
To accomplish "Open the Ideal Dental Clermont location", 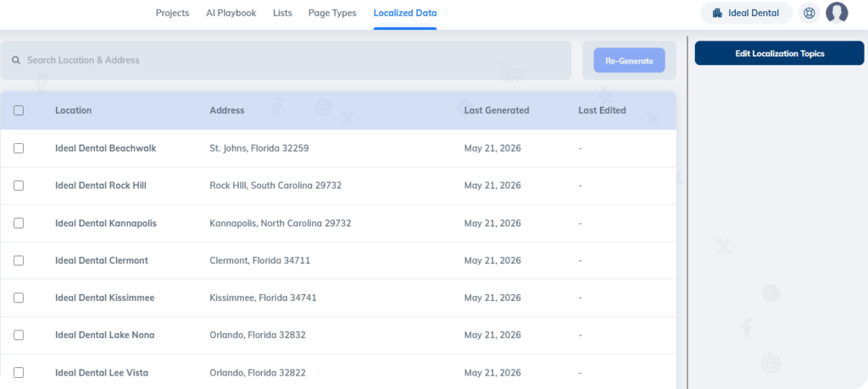I will tap(102, 261).
